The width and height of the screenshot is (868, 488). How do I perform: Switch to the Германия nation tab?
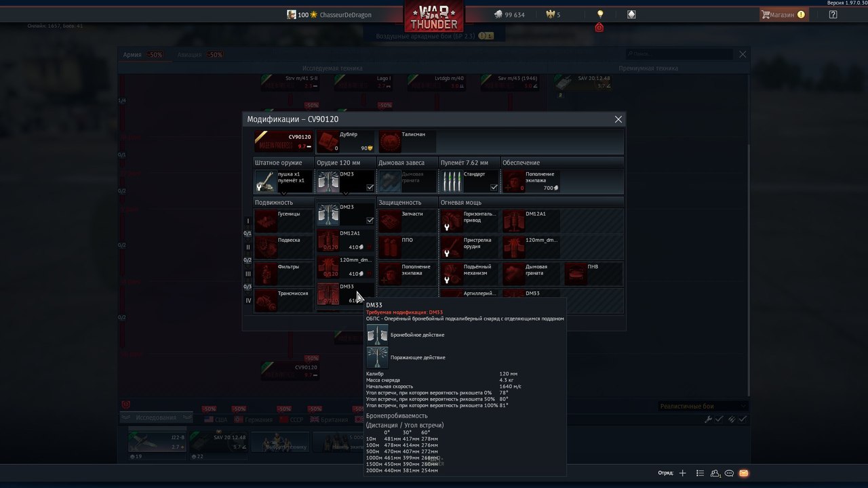(253, 420)
